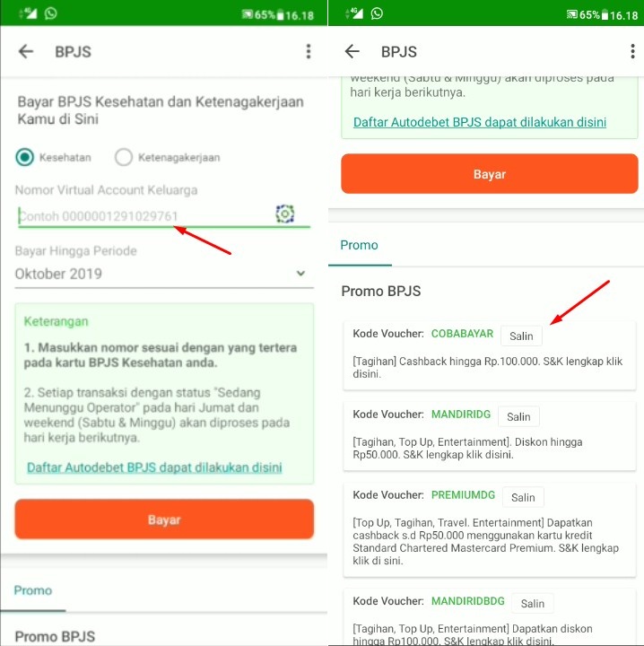Open three-dot menu on right BPJS screen

pyautogui.click(x=632, y=51)
